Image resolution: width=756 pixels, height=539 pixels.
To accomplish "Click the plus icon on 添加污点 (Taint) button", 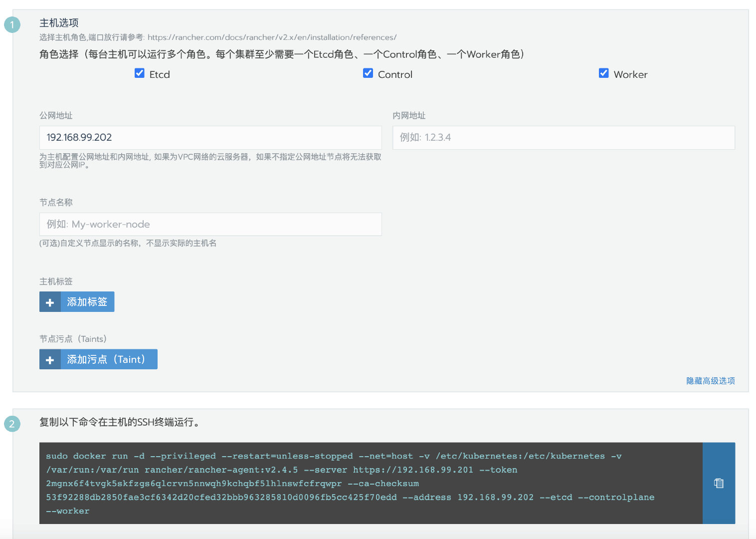I will point(50,360).
